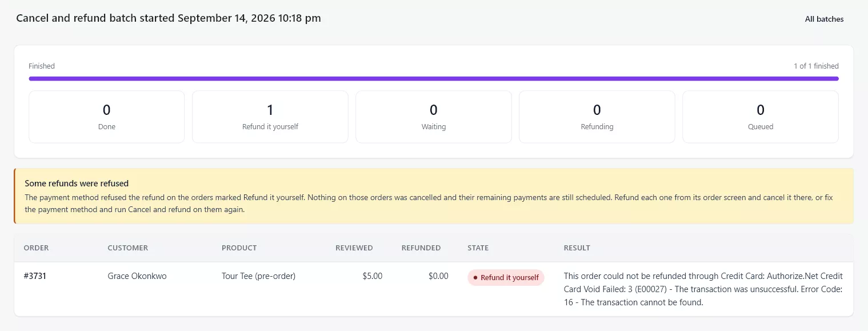Click the REFUNDED column header
This screenshot has width=868, height=331.
(421, 248)
